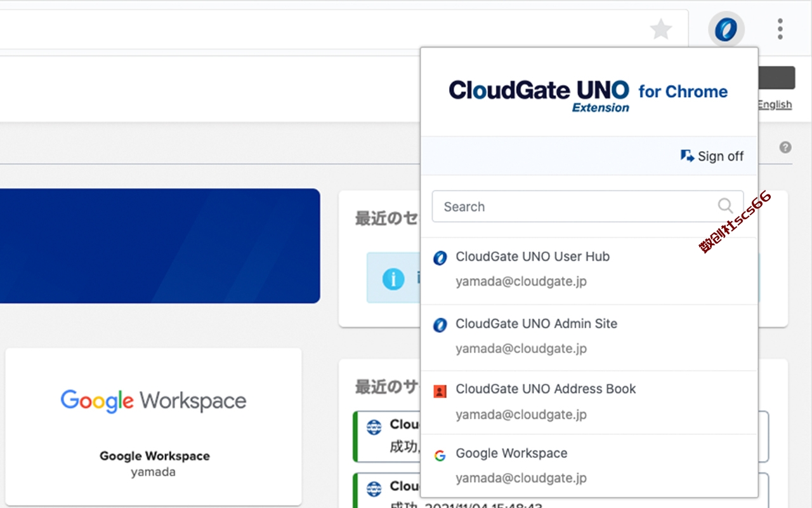The width and height of the screenshot is (812, 508).
Task: Open CloudGate UNO User Hub entry
Action: [589, 271]
